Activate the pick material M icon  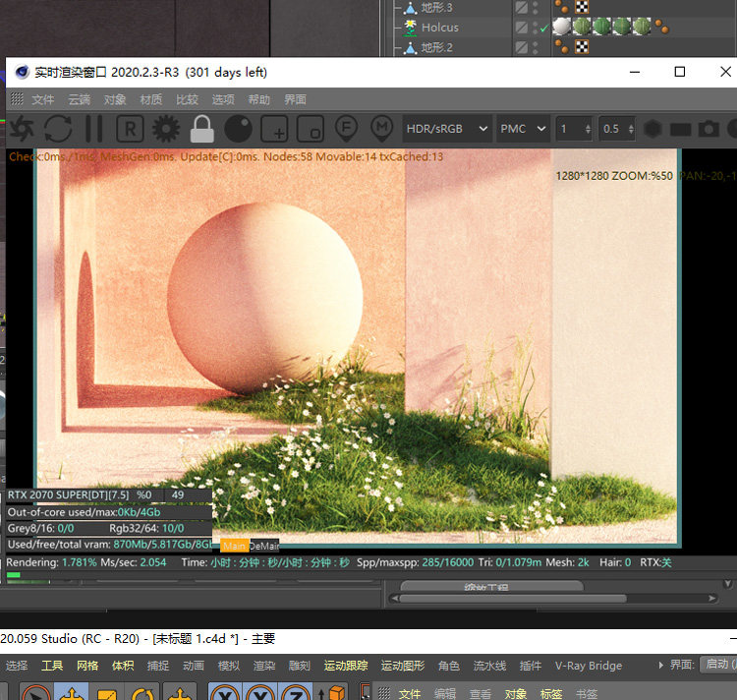click(382, 129)
